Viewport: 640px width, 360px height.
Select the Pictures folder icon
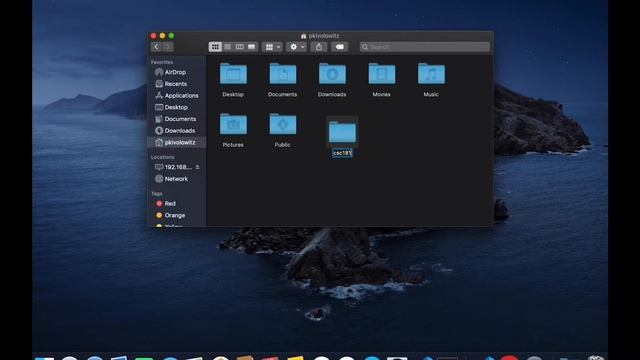point(233,124)
